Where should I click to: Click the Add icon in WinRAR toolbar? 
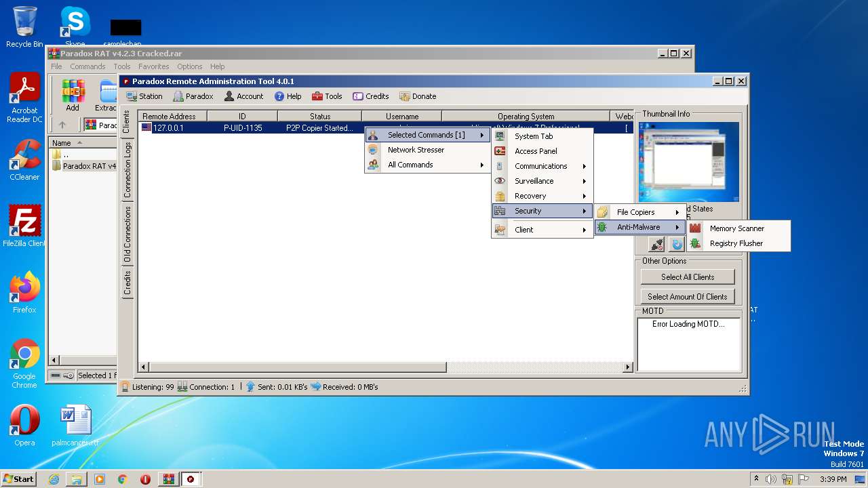[73, 95]
